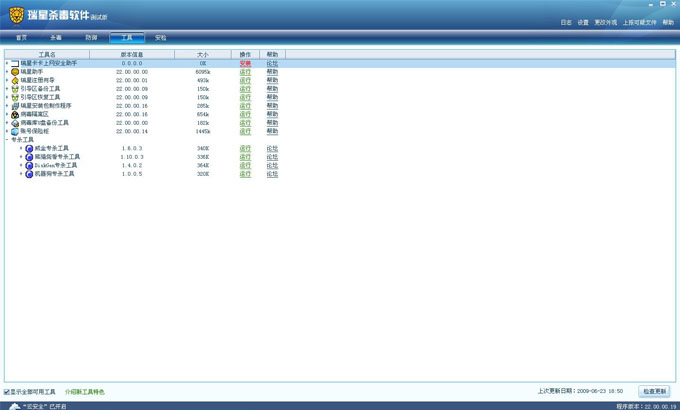Click 论坛 link for 瑞星卡卡上网安全助手
Viewport: 684px width, 413px height.
click(x=272, y=64)
